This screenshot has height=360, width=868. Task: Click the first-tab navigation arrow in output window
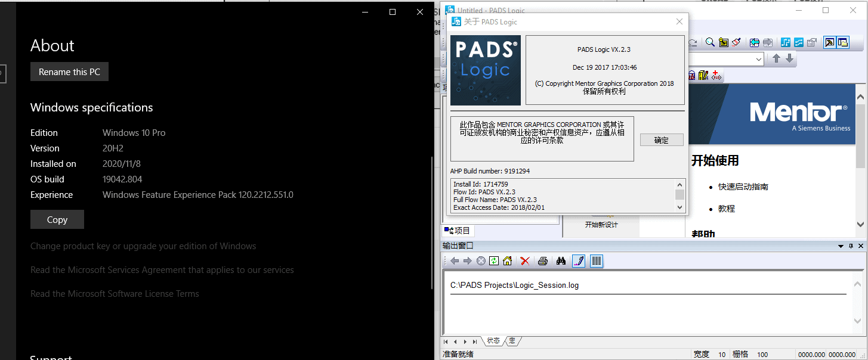[447, 342]
